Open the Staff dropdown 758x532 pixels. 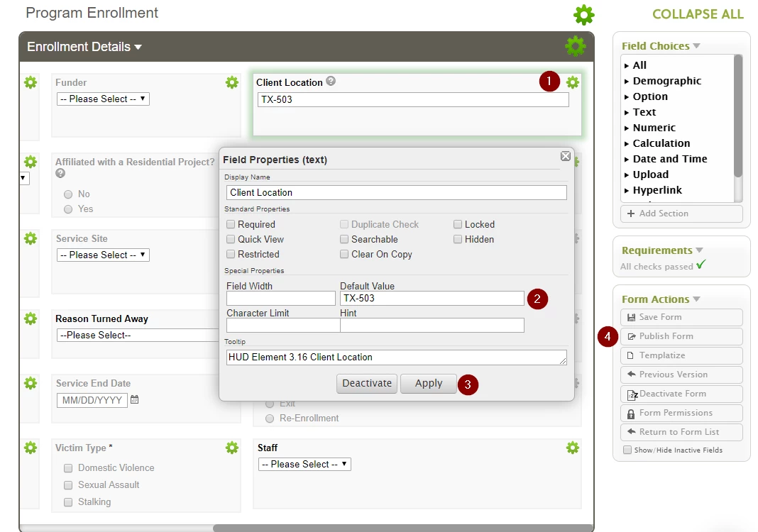[x=304, y=465]
